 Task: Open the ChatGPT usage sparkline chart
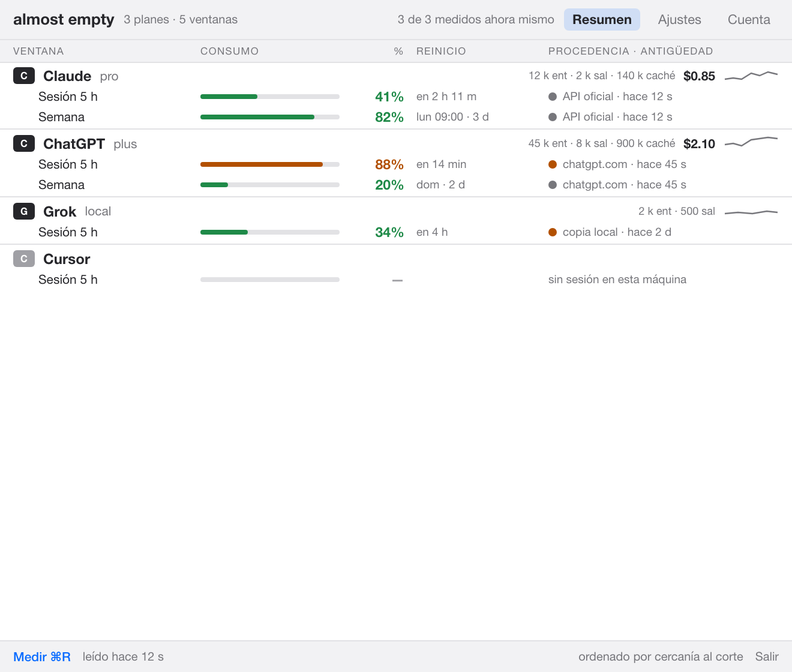[751, 142]
